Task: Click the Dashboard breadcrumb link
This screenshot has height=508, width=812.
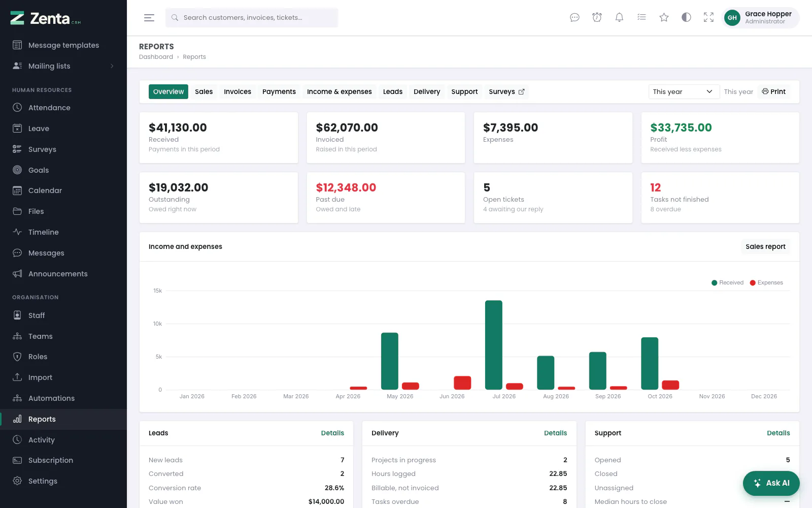Action: pyautogui.click(x=156, y=57)
